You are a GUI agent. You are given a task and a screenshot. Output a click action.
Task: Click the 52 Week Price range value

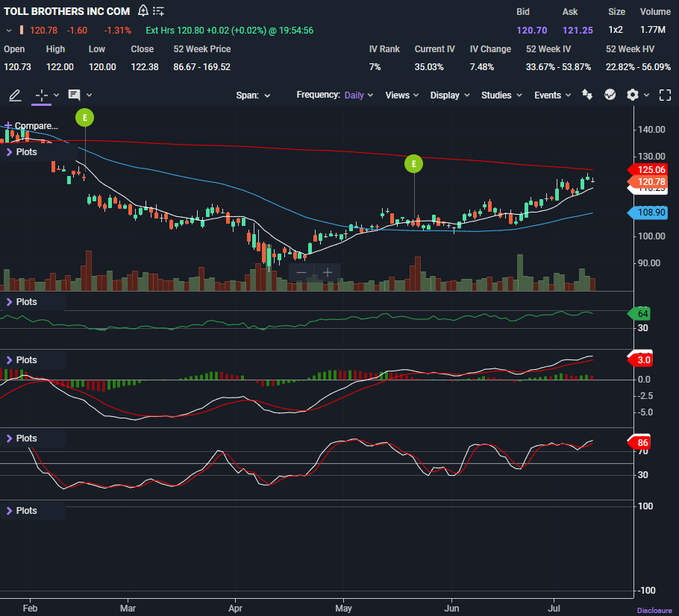(201, 67)
